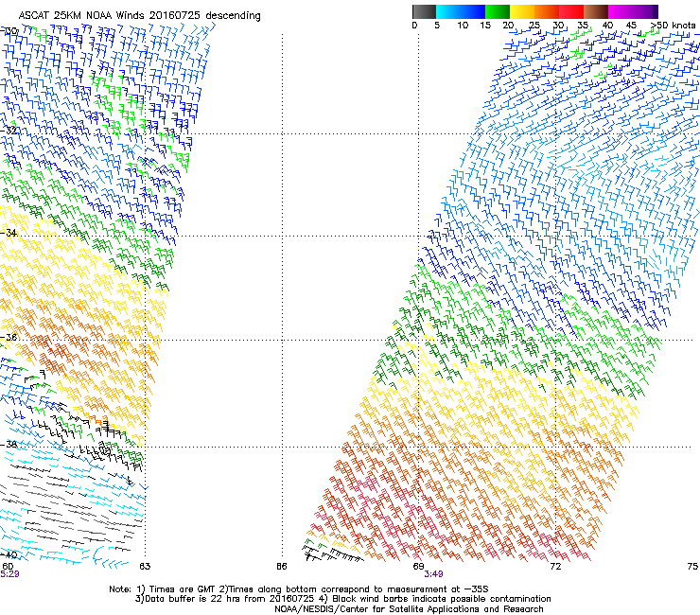Click the brown 35-40 knots color segment

[596, 11]
